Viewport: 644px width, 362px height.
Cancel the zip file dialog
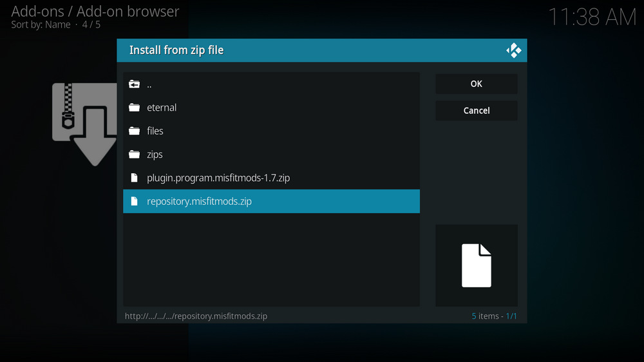[476, 110]
